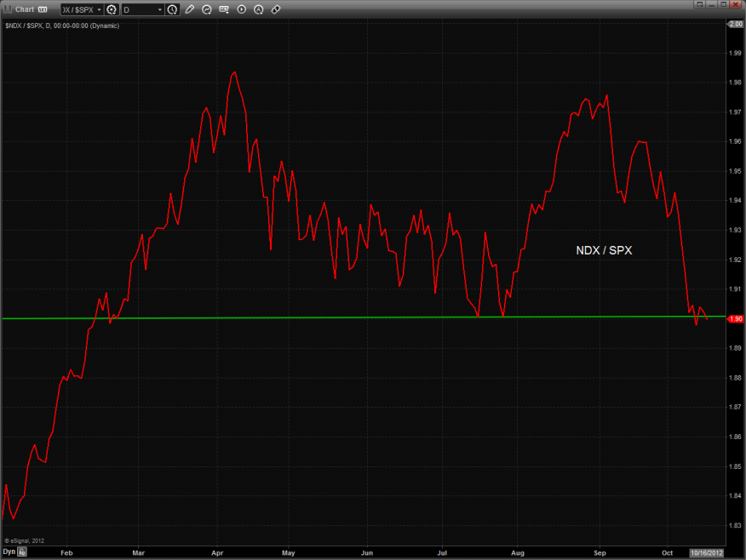Click the interval clock icon
Screen dimensions: 746x560
[x=173, y=9]
